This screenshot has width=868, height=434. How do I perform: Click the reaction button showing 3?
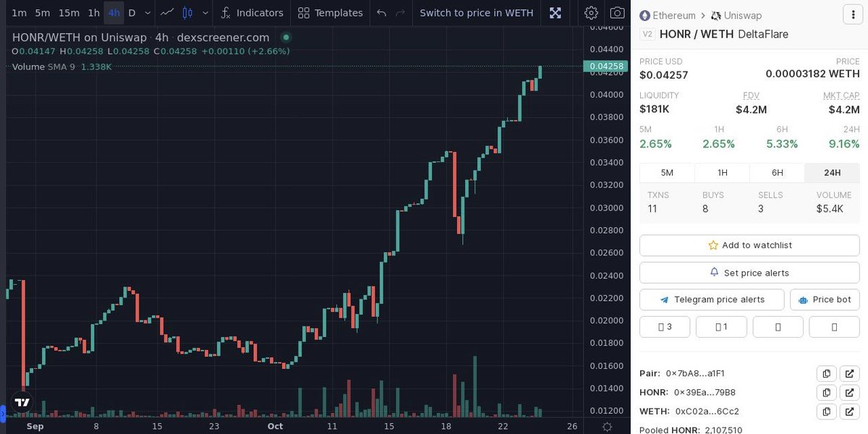pyautogui.click(x=665, y=327)
